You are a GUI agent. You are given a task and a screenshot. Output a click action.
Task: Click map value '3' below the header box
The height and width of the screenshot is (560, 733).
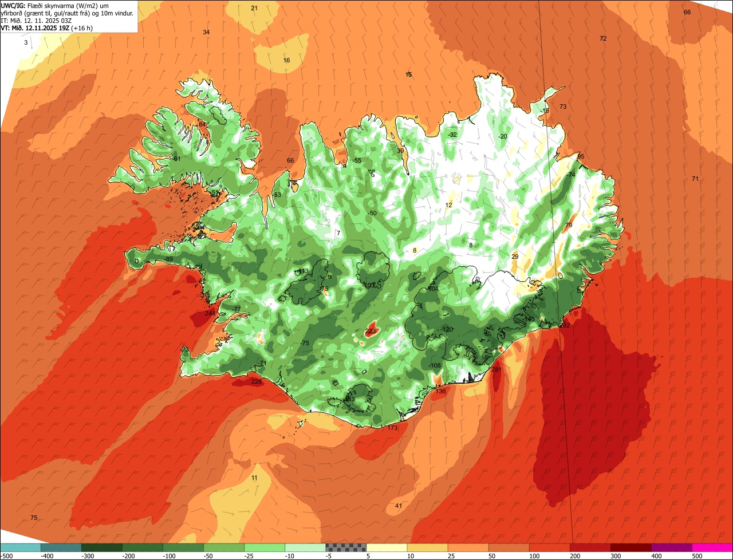click(x=25, y=42)
